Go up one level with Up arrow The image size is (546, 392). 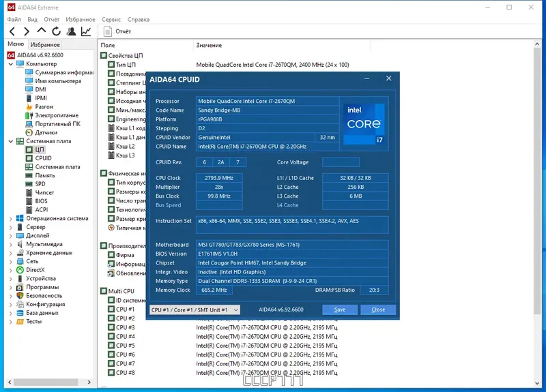(41, 31)
